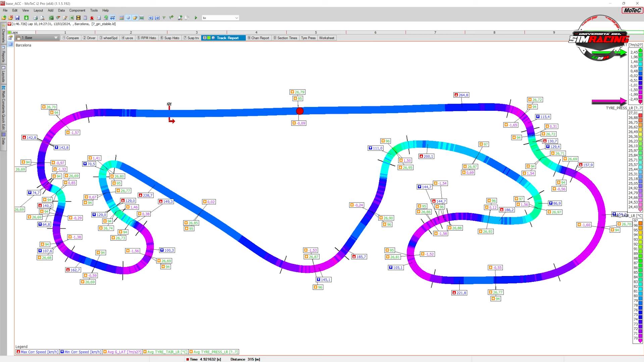Image resolution: width=644 pixels, height=362 pixels.
Task: Click the clock icon in the toolbar
Action: (128, 18)
